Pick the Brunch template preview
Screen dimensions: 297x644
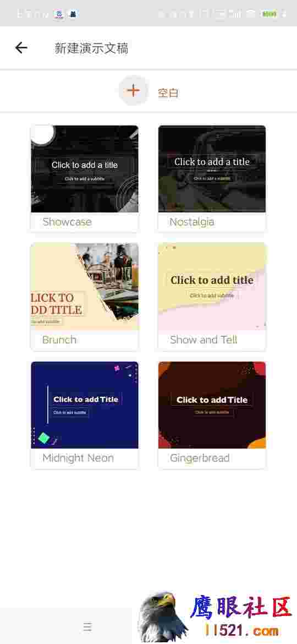[x=85, y=287]
